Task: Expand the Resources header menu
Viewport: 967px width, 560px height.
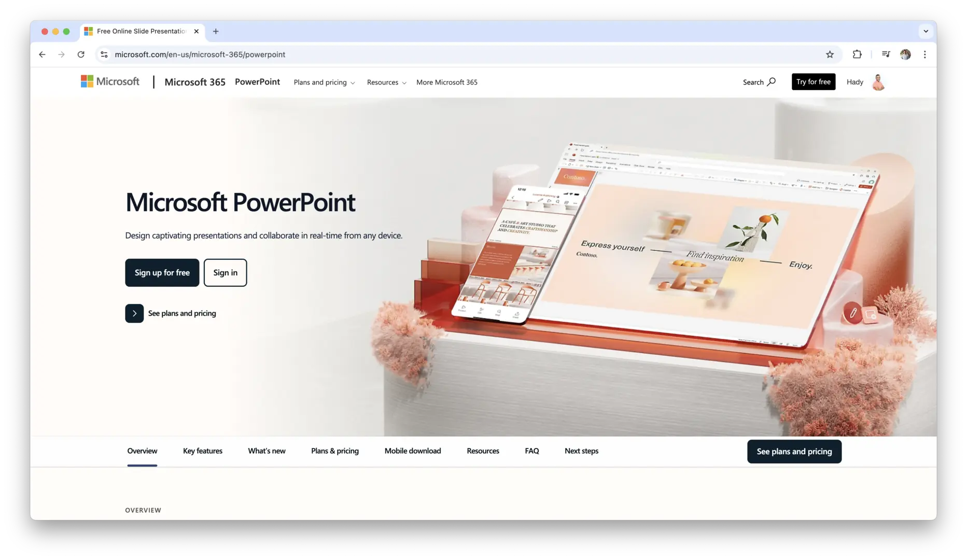Action: 386,82
